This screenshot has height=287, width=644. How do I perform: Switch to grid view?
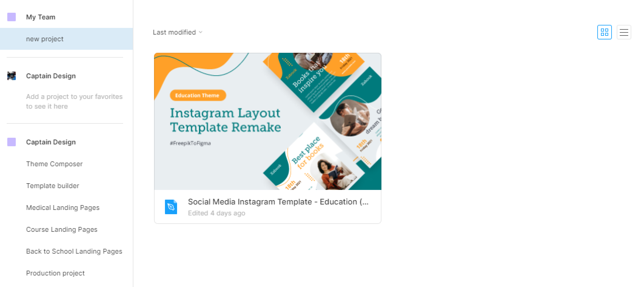pyautogui.click(x=604, y=32)
